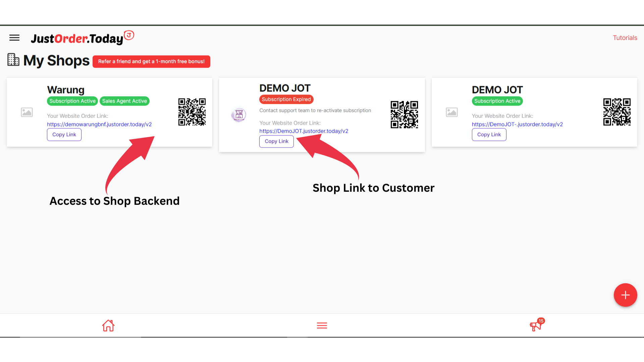This screenshot has width=644, height=362.
Task: Open demowarungbnf.justorder.today website link
Action: (x=99, y=124)
